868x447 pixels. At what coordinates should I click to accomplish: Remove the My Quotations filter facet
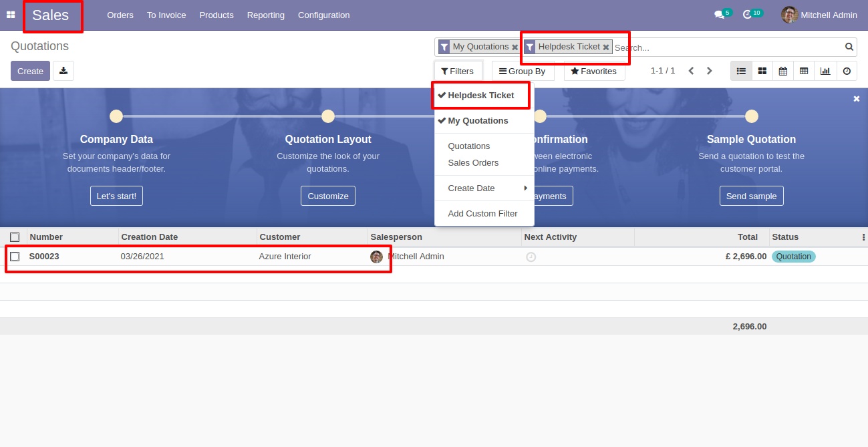(515, 47)
